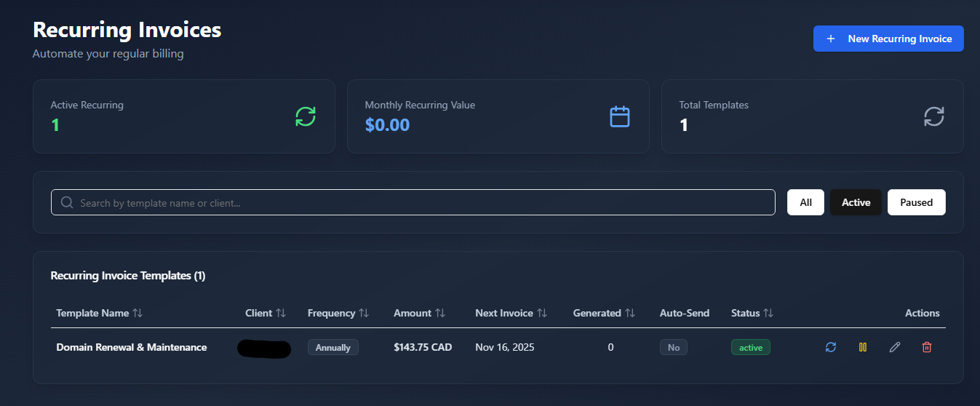
Task: Open Domain Renewal & Maintenance template row
Action: [x=498, y=347]
